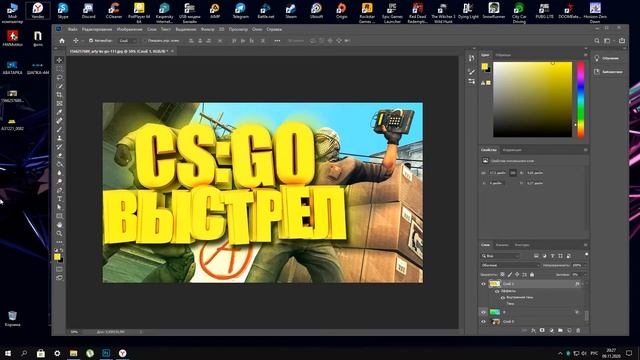
Task: Hide the Слой 1 layer
Action: pos(484,284)
